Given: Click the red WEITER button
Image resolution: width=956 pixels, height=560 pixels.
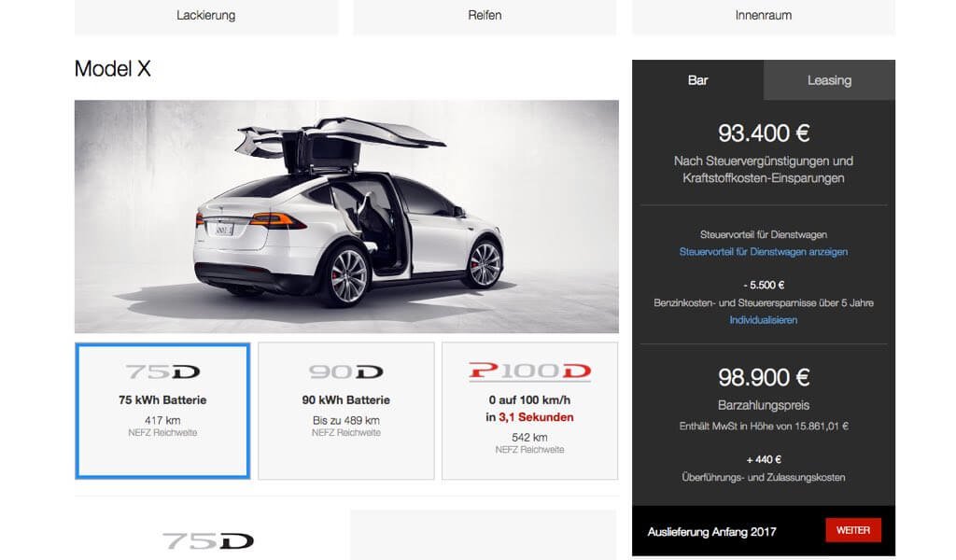Looking at the screenshot, I should click(853, 530).
